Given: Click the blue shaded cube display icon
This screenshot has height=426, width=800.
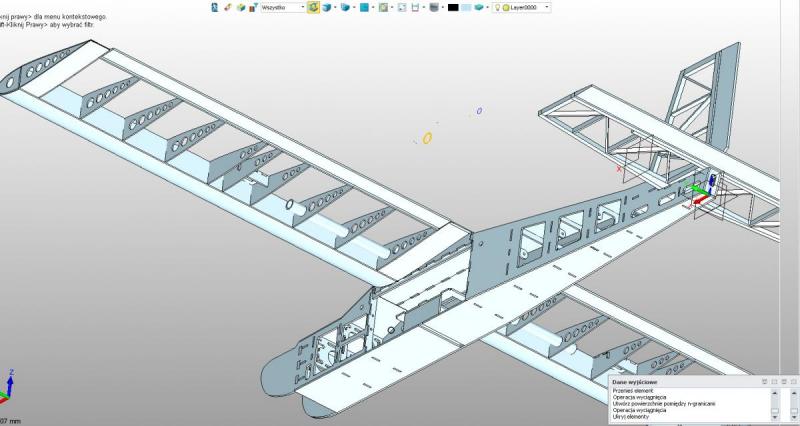Looking at the screenshot, I should coord(345,7).
